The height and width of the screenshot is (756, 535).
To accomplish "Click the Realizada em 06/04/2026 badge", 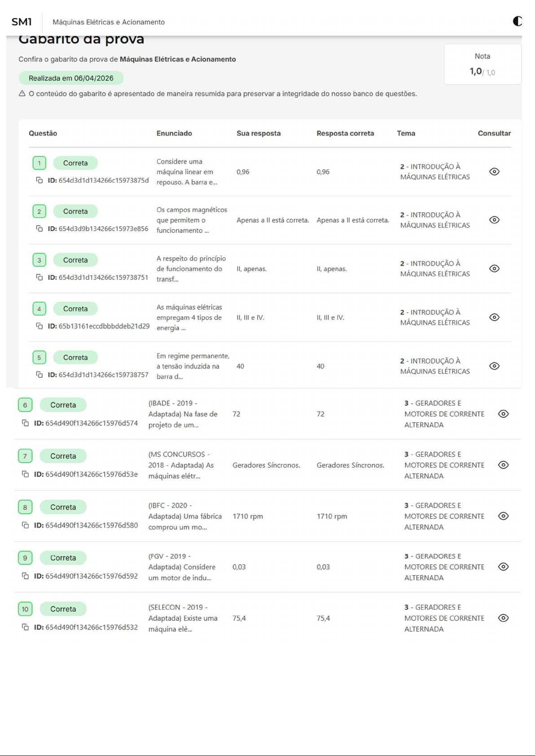I will pos(71,78).
